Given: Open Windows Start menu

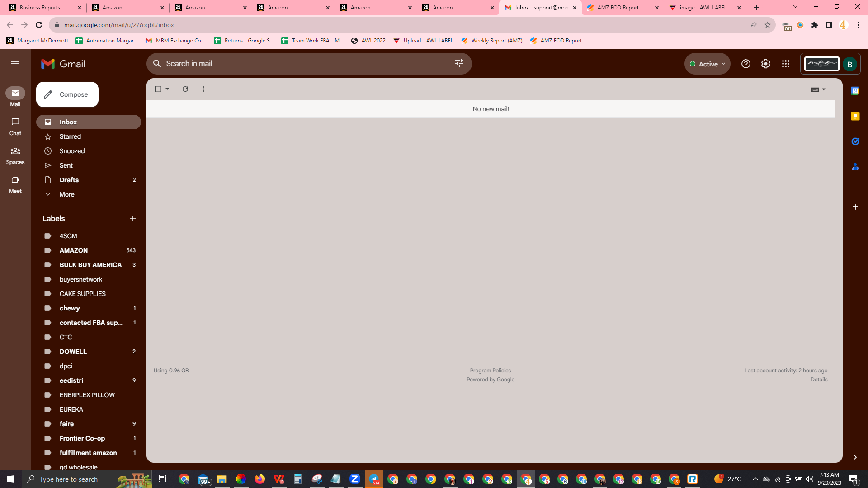Looking at the screenshot, I should pos(11,479).
